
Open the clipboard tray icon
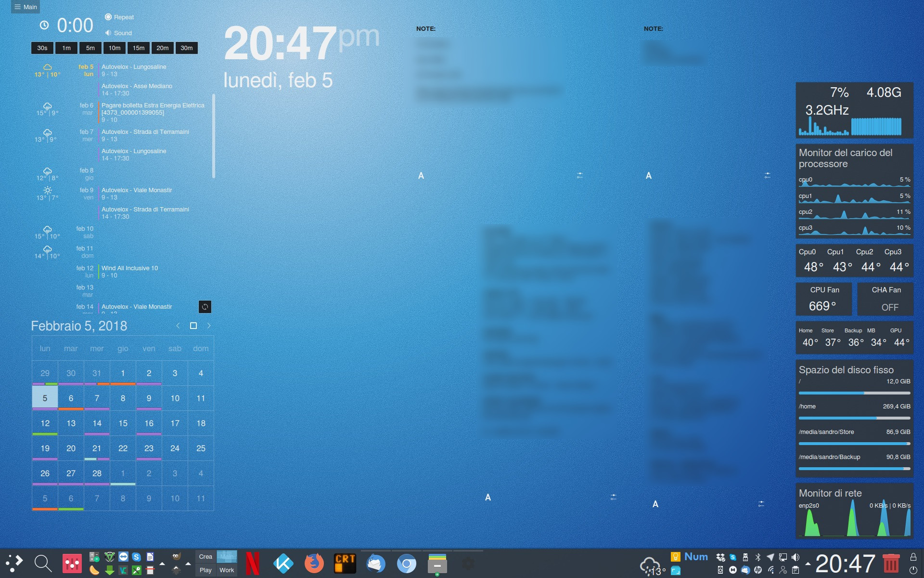click(796, 570)
